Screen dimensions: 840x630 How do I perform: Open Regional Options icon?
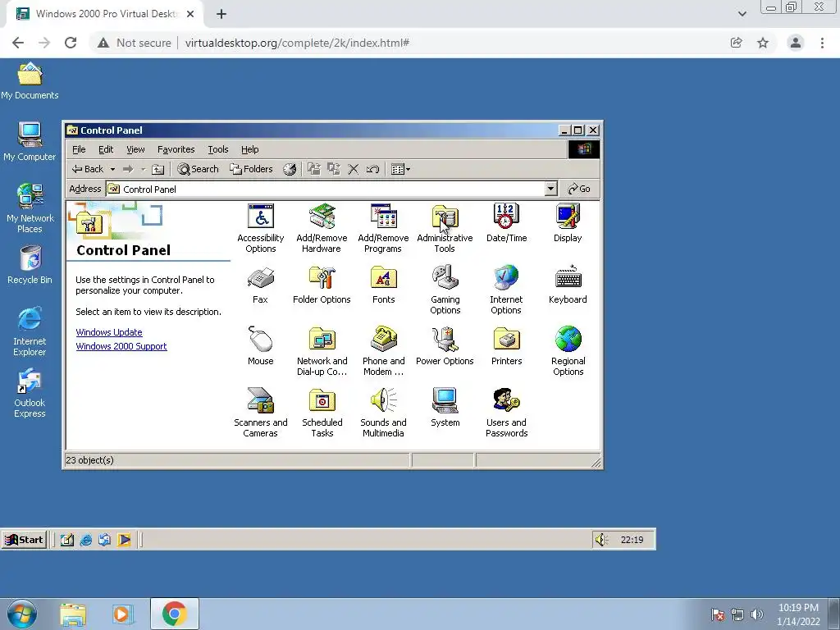(568, 351)
